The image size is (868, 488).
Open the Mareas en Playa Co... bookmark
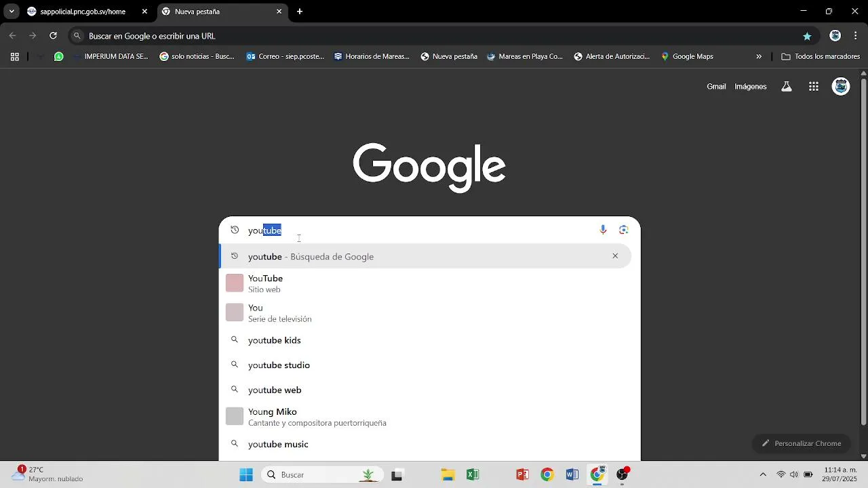click(x=525, y=57)
